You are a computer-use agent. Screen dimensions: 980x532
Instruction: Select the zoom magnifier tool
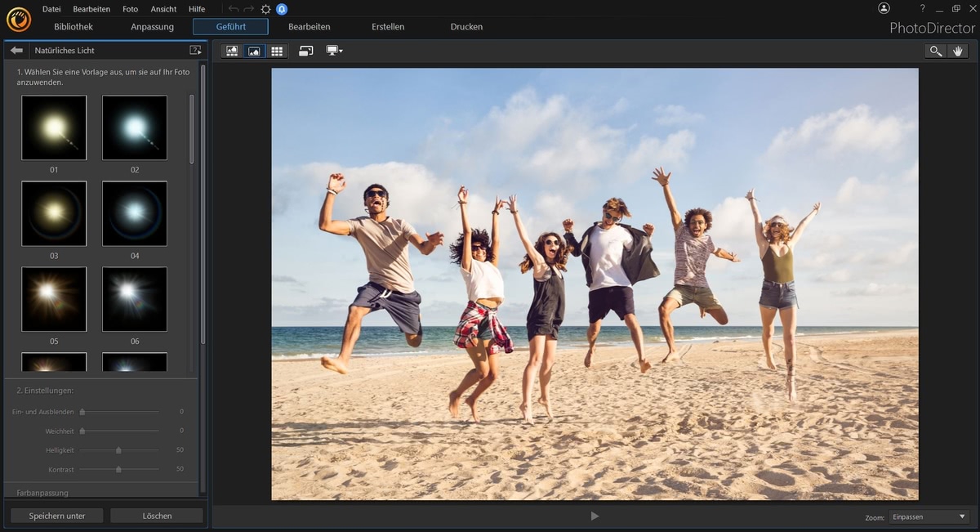click(935, 51)
